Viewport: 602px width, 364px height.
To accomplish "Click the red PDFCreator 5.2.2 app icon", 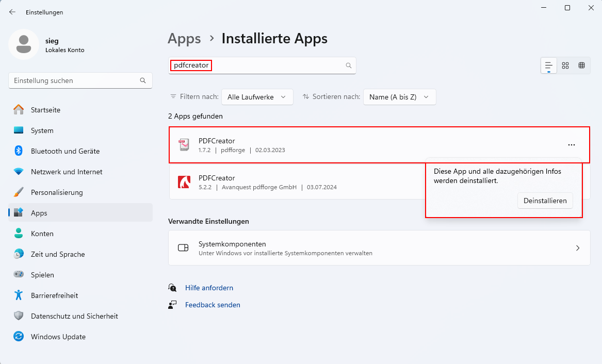I will pos(184,183).
